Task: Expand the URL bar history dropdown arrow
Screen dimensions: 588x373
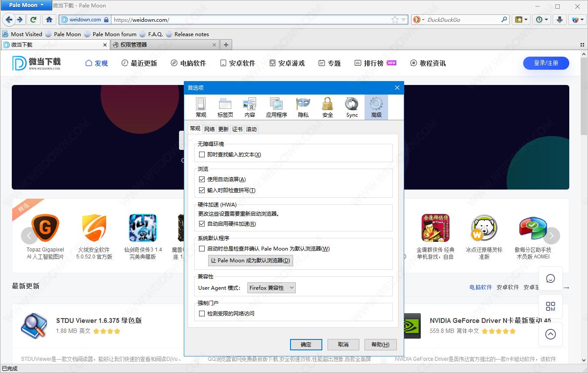Action: click(x=404, y=20)
